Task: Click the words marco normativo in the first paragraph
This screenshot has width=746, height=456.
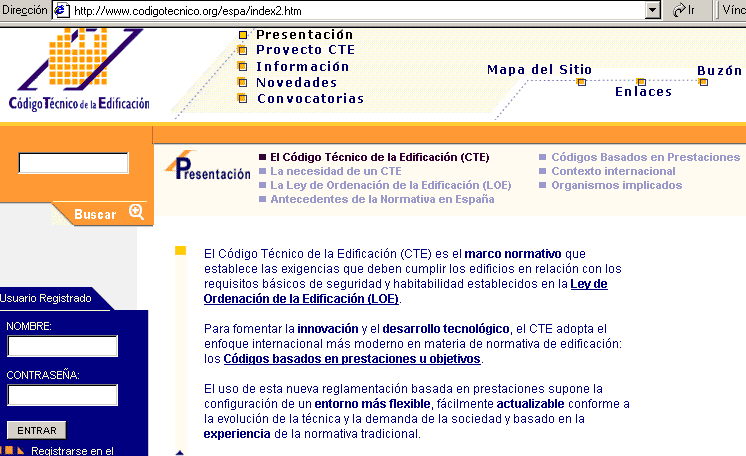Action: pyautogui.click(x=513, y=254)
